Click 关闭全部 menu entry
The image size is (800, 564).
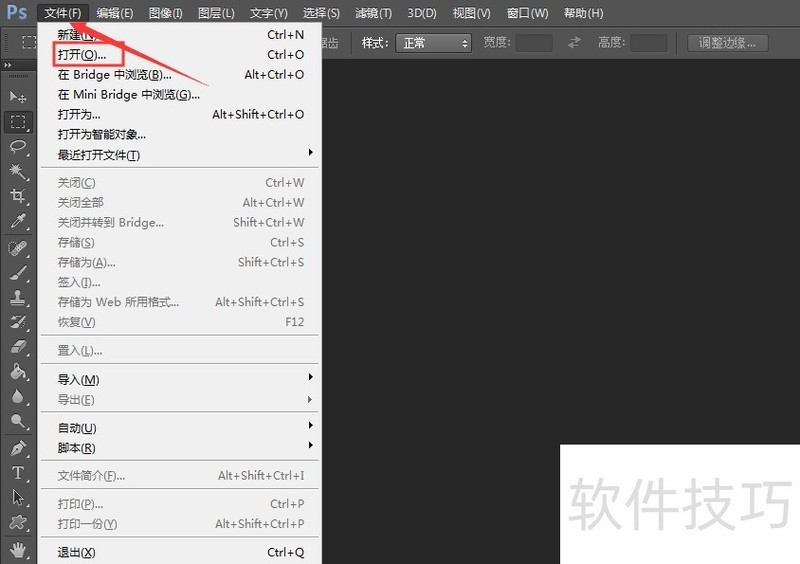180,203
